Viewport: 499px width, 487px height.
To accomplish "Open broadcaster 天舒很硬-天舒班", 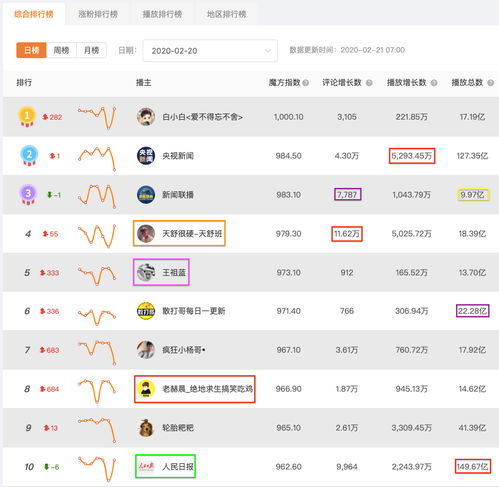I will coord(192,234).
